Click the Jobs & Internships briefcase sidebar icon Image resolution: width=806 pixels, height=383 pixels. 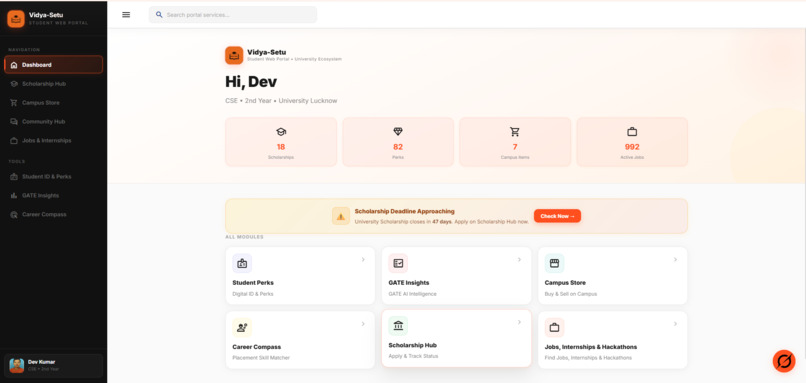(x=14, y=140)
